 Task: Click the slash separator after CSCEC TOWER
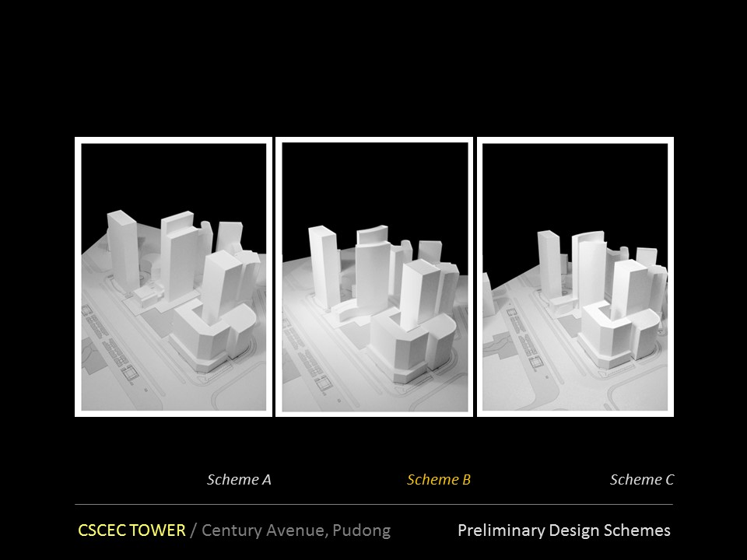(x=194, y=530)
